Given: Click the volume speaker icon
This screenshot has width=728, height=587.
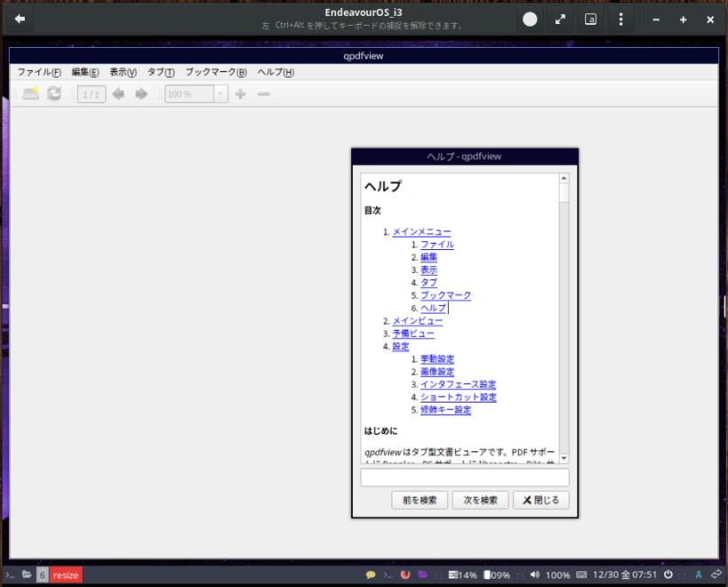Looking at the screenshot, I should click(535, 575).
